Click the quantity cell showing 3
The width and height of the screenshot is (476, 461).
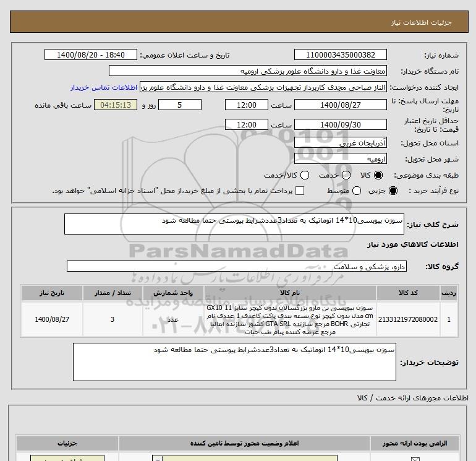click(113, 319)
